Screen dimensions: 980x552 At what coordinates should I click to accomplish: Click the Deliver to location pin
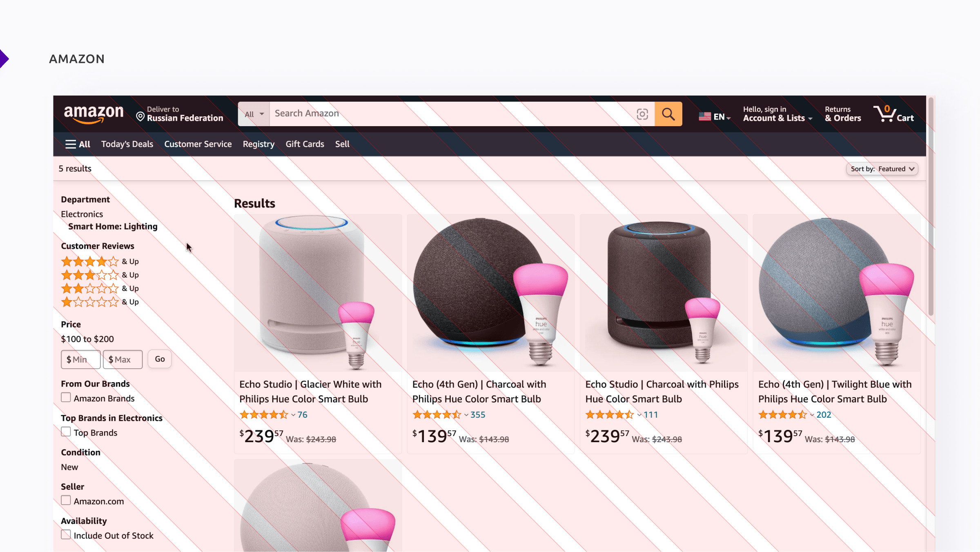(x=140, y=117)
